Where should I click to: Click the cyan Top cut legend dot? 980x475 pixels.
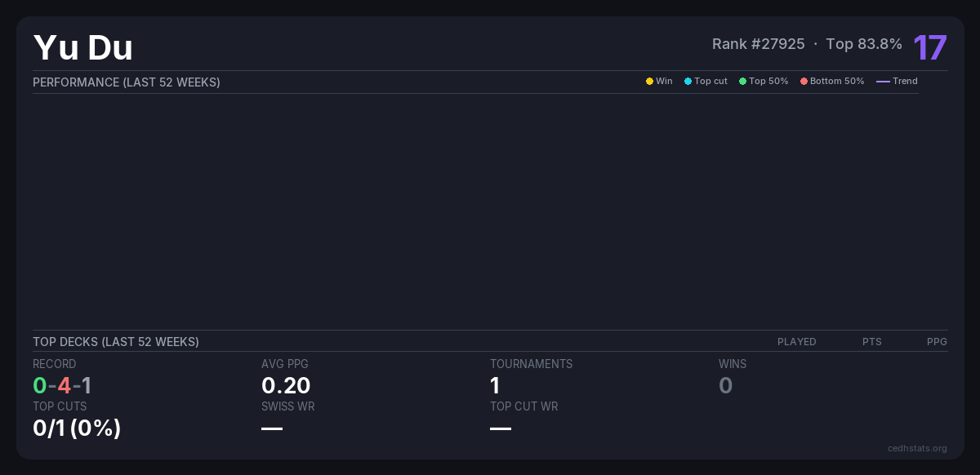[x=688, y=82]
